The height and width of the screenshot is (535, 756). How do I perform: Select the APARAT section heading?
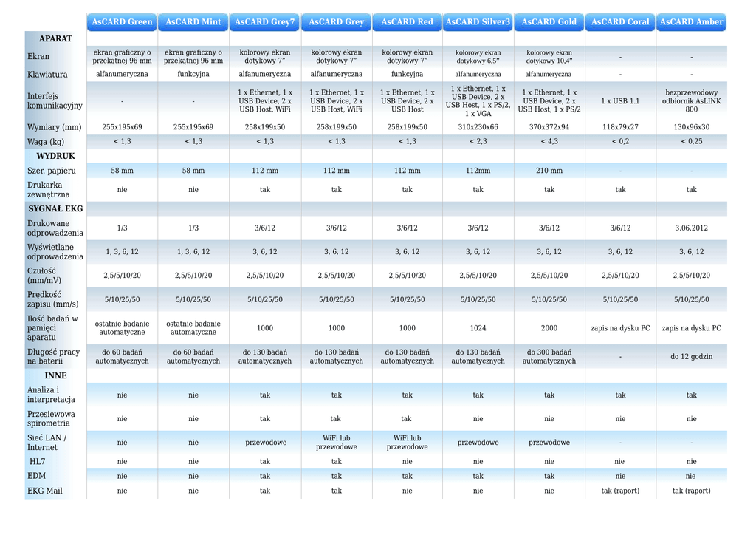[x=55, y=38]
